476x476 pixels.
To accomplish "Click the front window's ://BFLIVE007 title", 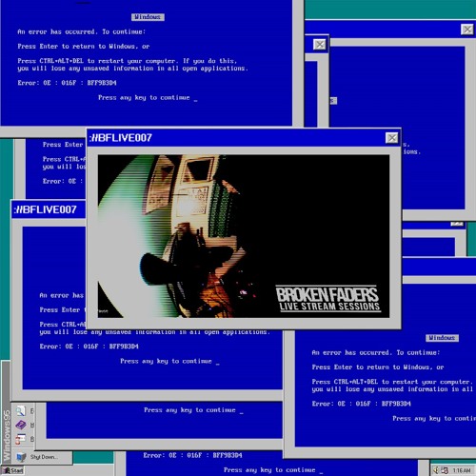I will click(121, 138).
